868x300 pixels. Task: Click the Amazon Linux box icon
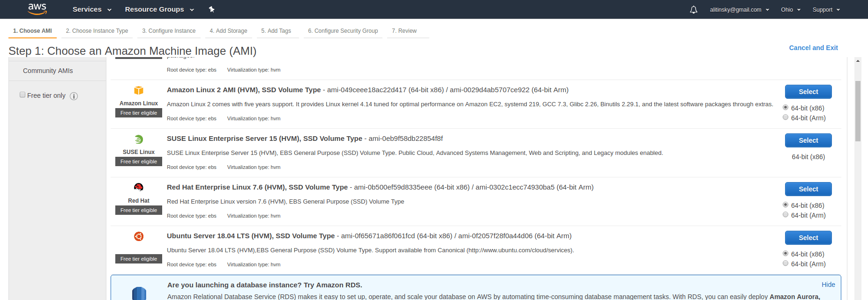tap(139, 90)
